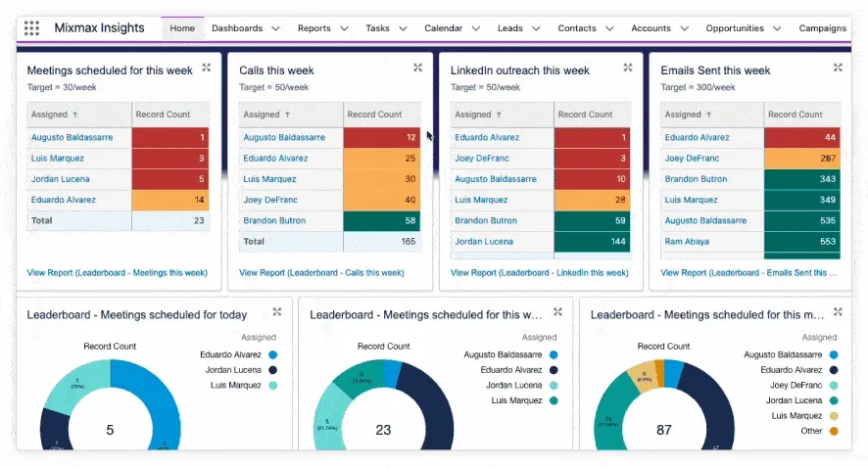The height and width of the screenshot is (467, 868).
Task: Switch to the Tasks tab
Action: [x=377, y=28]
